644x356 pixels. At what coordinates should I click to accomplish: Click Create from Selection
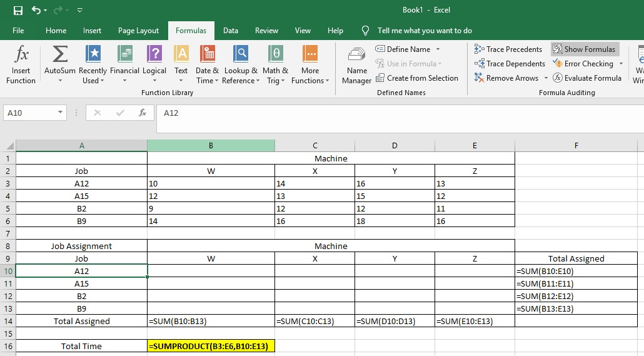[416, 78]
